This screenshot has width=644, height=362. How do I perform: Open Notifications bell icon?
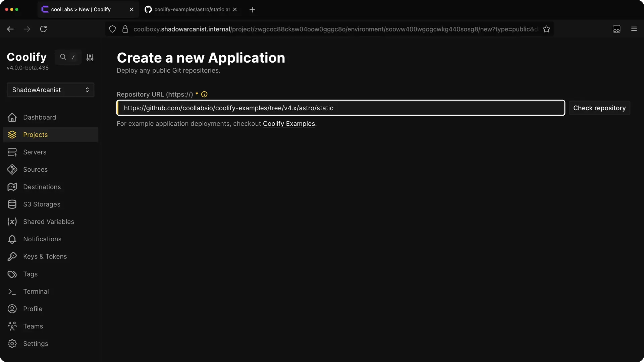click(12, 239)
